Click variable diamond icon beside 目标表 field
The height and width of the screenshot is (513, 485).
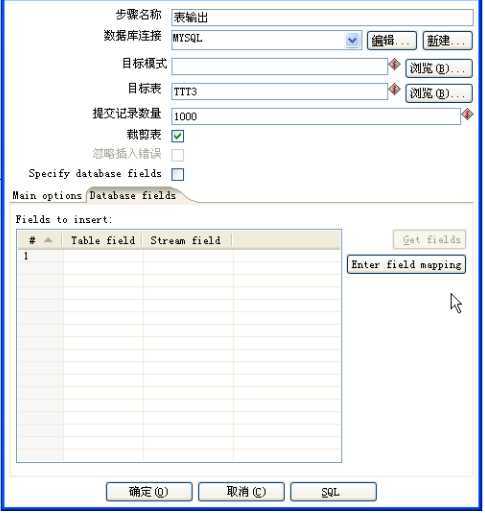tap(395, 89)
